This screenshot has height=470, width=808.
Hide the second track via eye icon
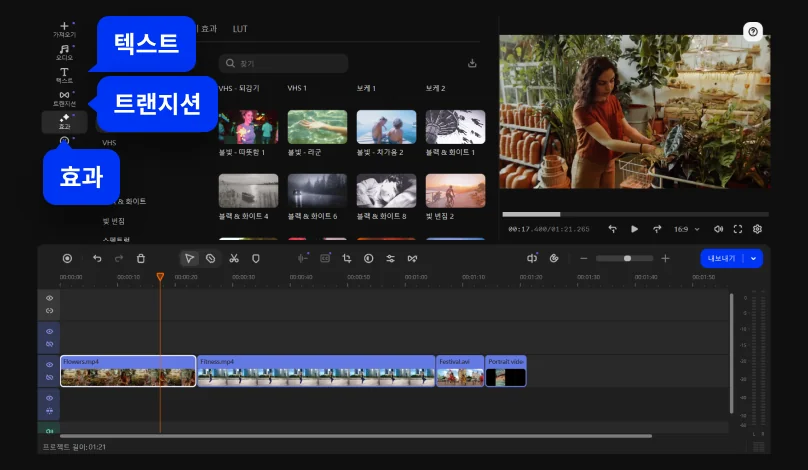click(x=49, y=331)
